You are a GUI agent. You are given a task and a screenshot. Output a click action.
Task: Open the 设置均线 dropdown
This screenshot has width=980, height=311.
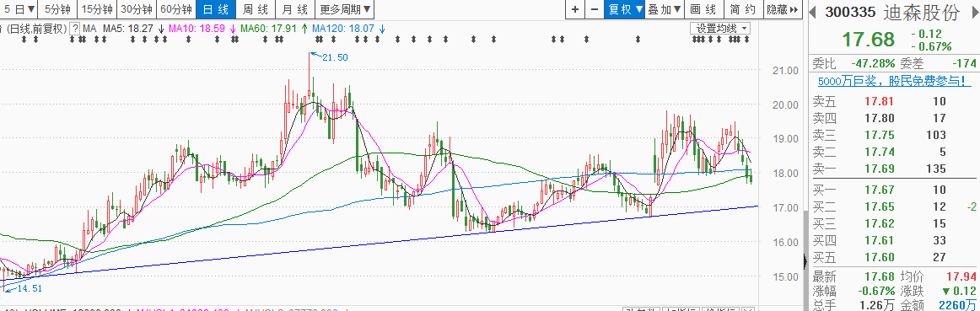[x=720, y=29]
